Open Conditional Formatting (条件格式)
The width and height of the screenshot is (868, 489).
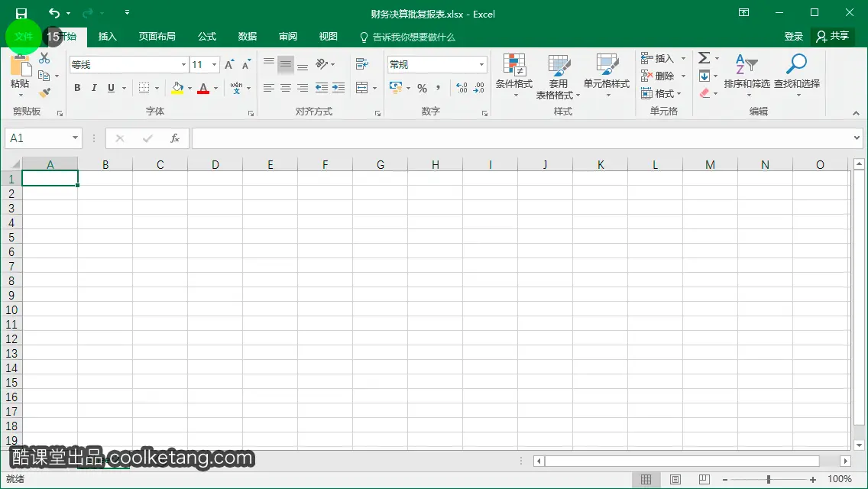(514, 76)
